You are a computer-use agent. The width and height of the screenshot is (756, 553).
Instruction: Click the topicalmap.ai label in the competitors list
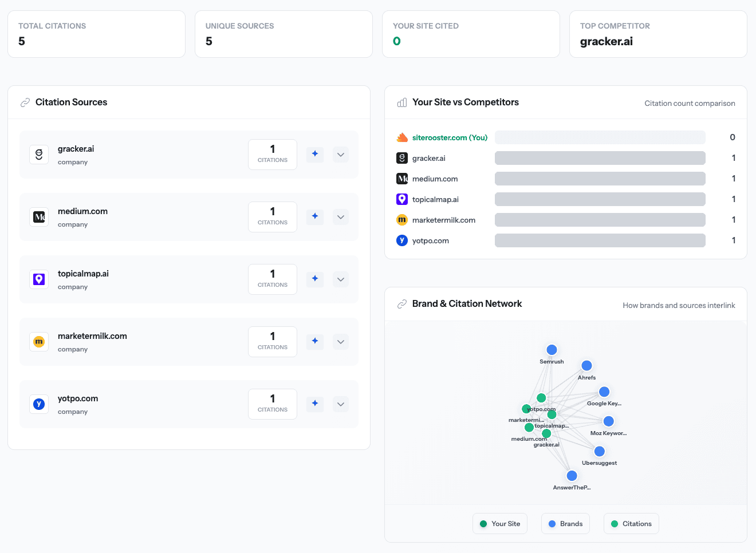coord(435,199)
